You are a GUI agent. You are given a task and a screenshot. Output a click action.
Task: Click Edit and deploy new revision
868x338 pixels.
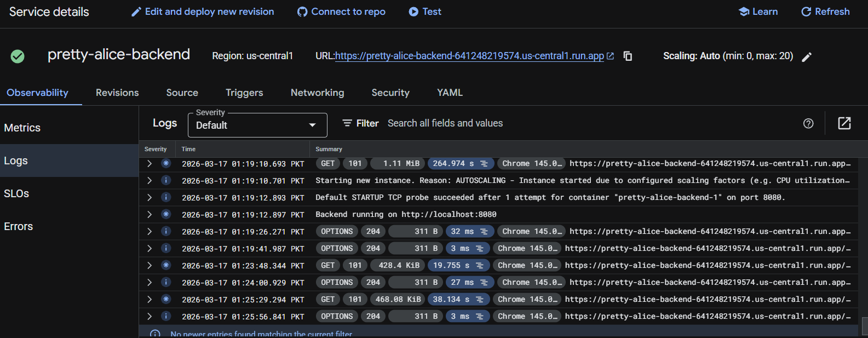203,12
